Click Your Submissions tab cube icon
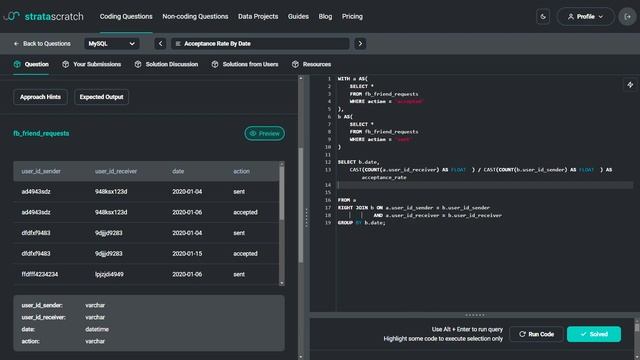The height and width of the screenshot is (360, 640). pos(66,64)
